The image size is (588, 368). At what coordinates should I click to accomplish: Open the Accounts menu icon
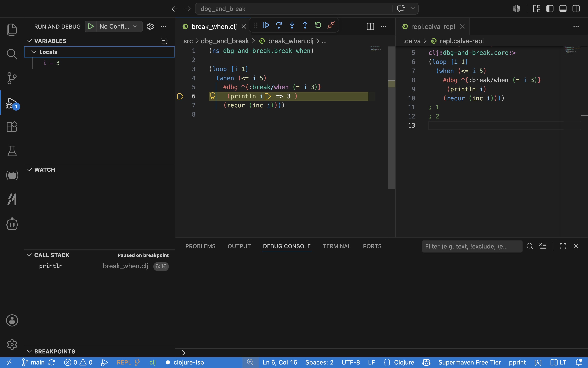point(12,320)
